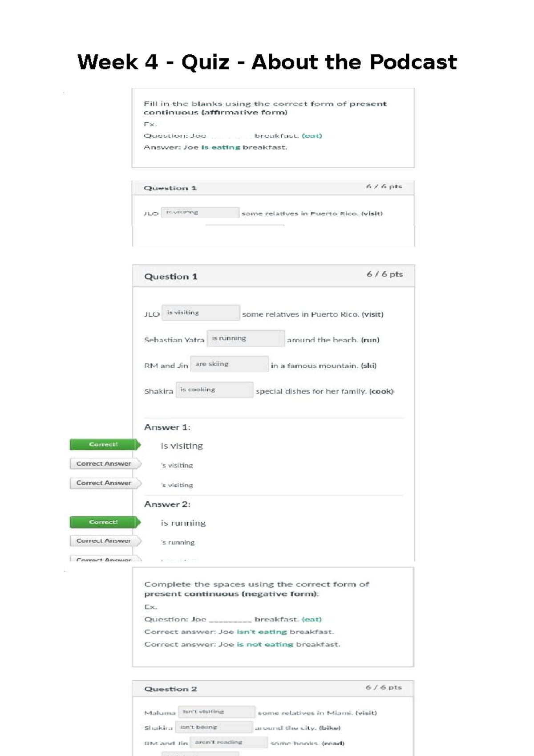The image size is (534, 756).
Task: Click the "isn't visiting" field for Maluma
Action: tap(217, 712)
